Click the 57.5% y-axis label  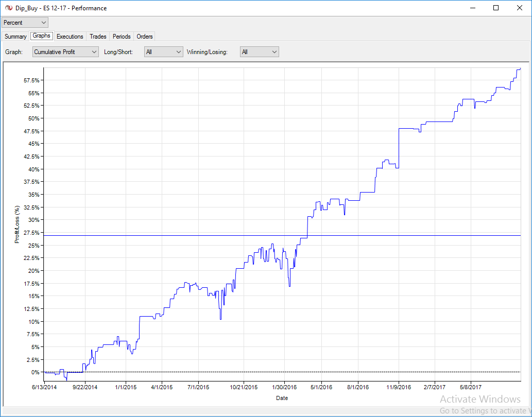pyautogui.click(x=31, y=80)
